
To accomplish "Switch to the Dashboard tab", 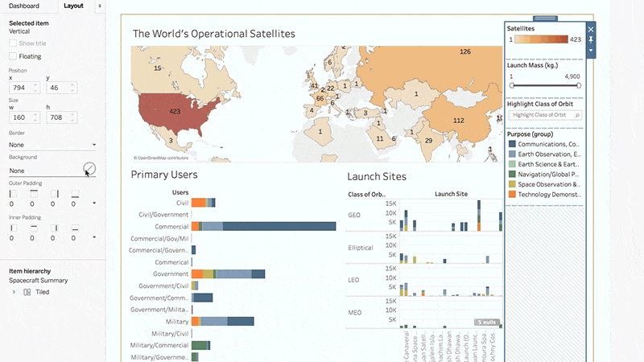I will point(24,5).
